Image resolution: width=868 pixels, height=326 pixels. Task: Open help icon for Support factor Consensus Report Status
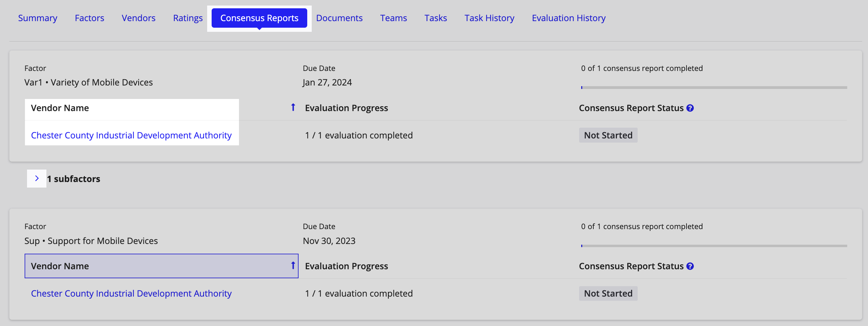point(690,266)
